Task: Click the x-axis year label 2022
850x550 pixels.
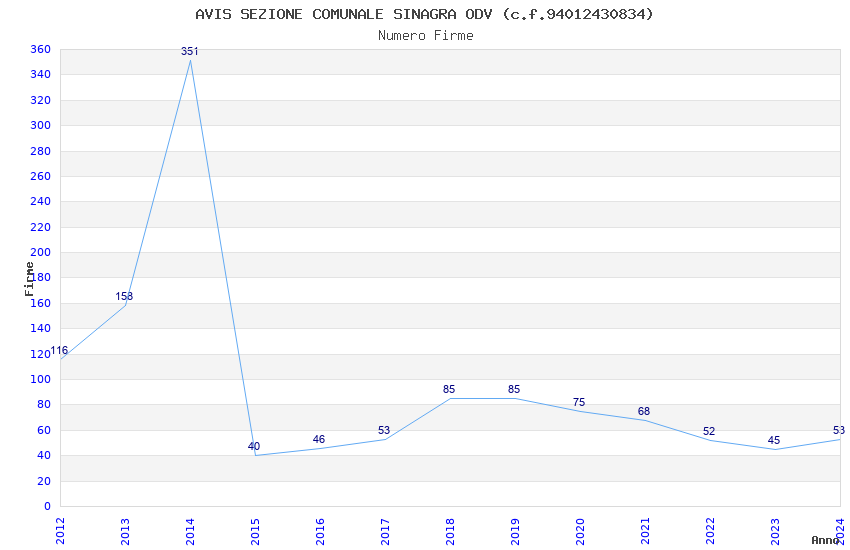Action: [x=711, y=531]
